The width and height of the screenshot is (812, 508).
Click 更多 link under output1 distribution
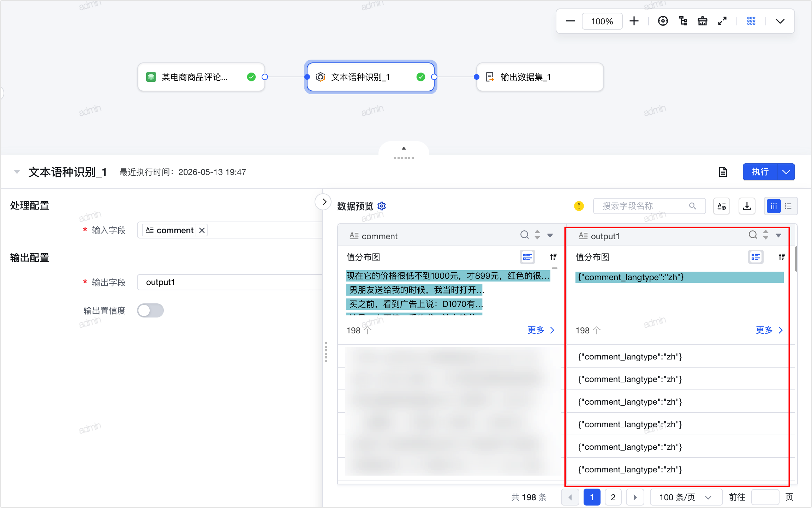pos(769,330)
